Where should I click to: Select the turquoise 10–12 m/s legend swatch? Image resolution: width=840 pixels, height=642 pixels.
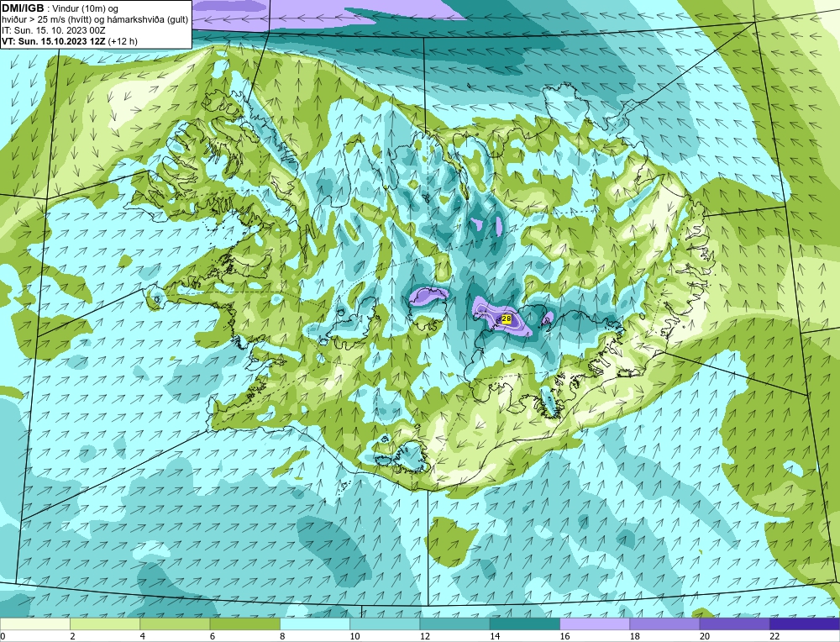[385, 624]
